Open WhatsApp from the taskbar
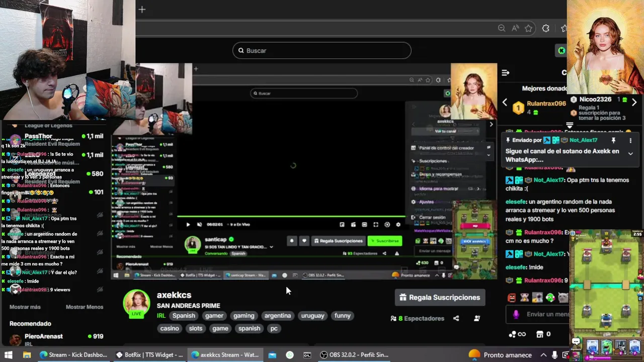 click(x=290, y=354)
